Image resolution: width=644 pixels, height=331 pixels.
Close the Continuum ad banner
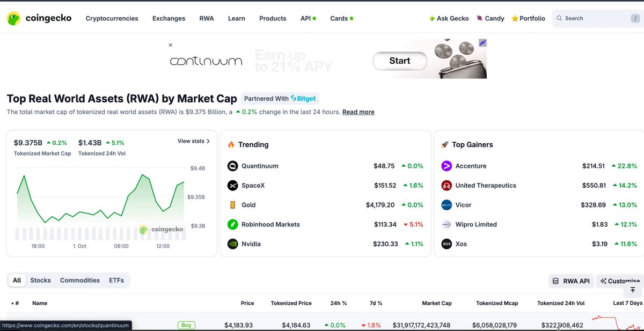[171, 45]
